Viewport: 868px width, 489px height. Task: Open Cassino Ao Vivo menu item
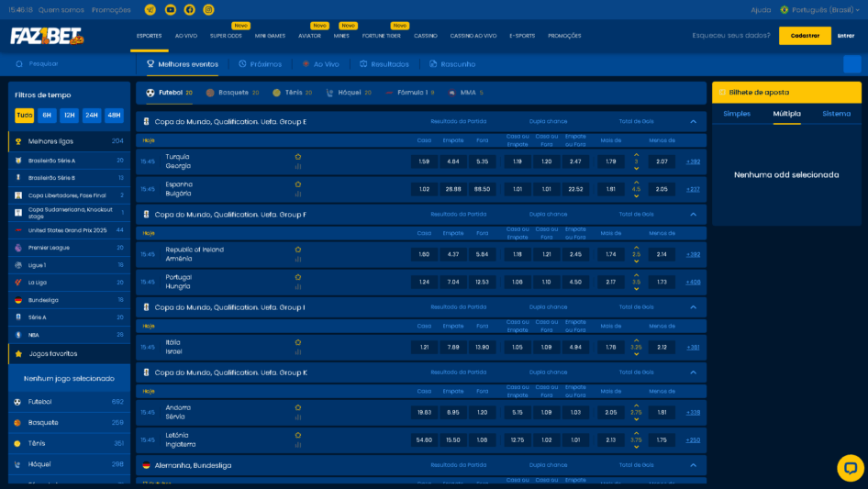point(473,36)
